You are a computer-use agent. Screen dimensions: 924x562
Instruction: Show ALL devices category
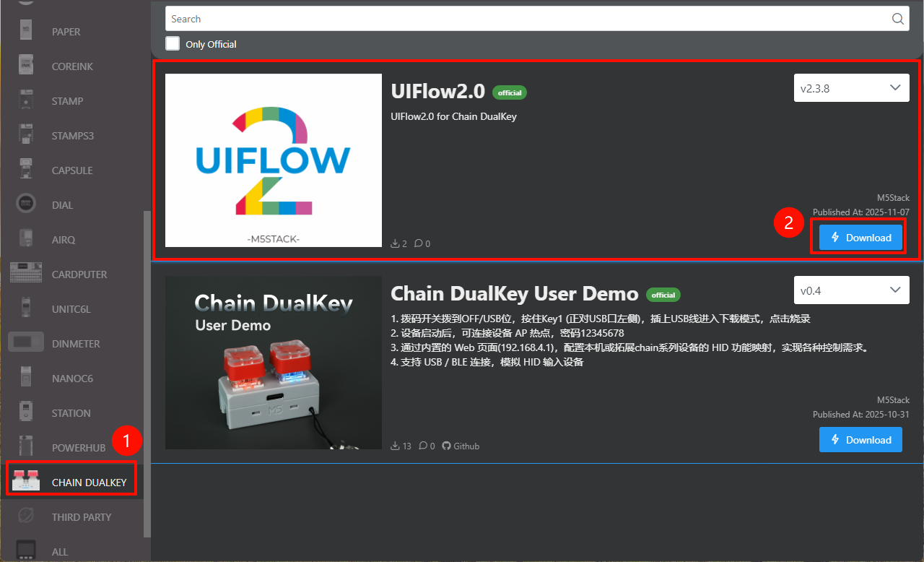[x=59, y=552]
